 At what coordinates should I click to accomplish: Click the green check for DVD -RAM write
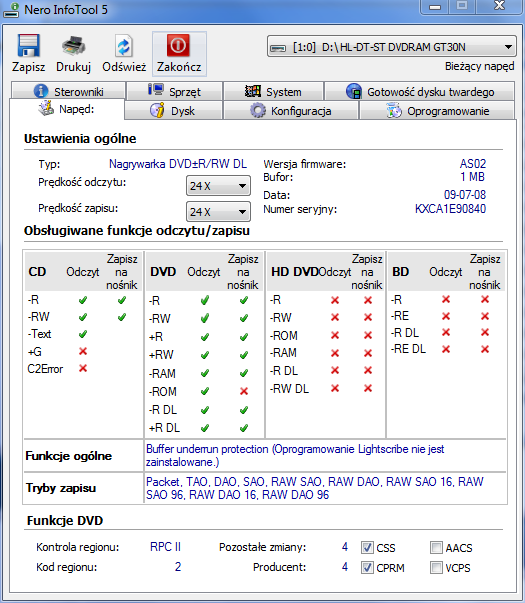(x=243, y=373)
